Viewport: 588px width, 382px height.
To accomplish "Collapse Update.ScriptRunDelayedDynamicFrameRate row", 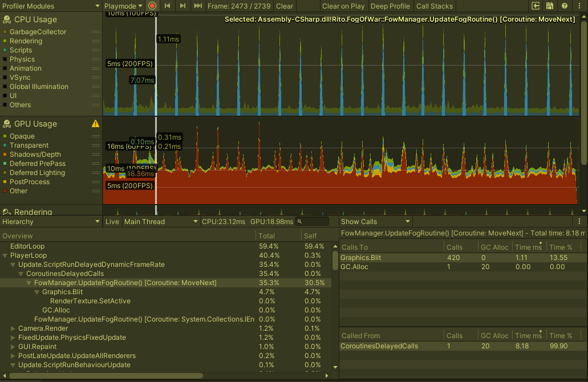I will [13, 265].
